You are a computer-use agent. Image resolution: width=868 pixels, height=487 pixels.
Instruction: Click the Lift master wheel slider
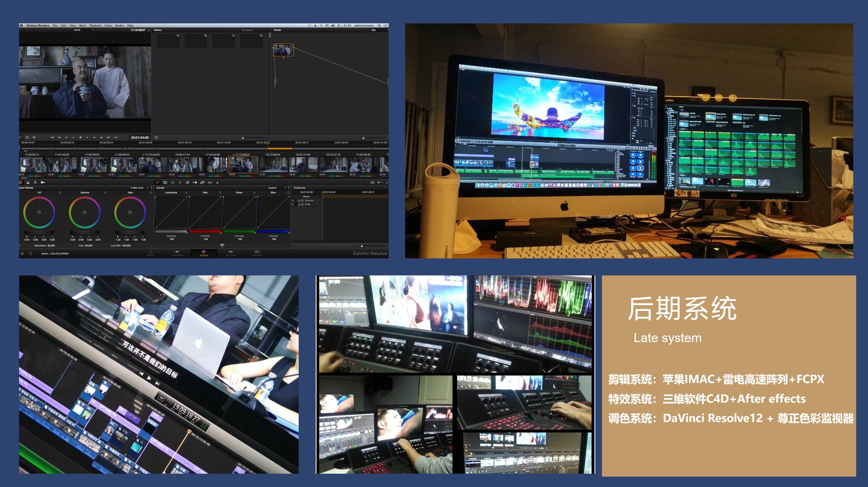click(x=39, y=233)
